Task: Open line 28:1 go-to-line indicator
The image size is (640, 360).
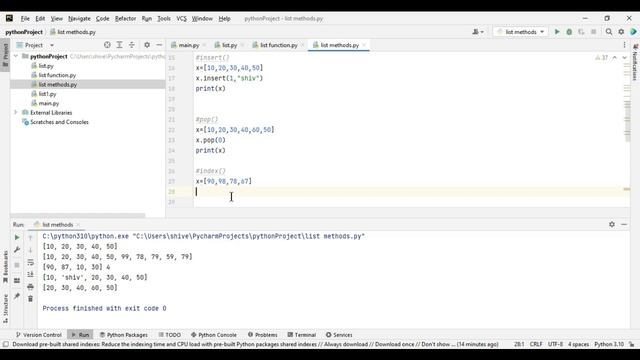Action: tap(519, 344)
